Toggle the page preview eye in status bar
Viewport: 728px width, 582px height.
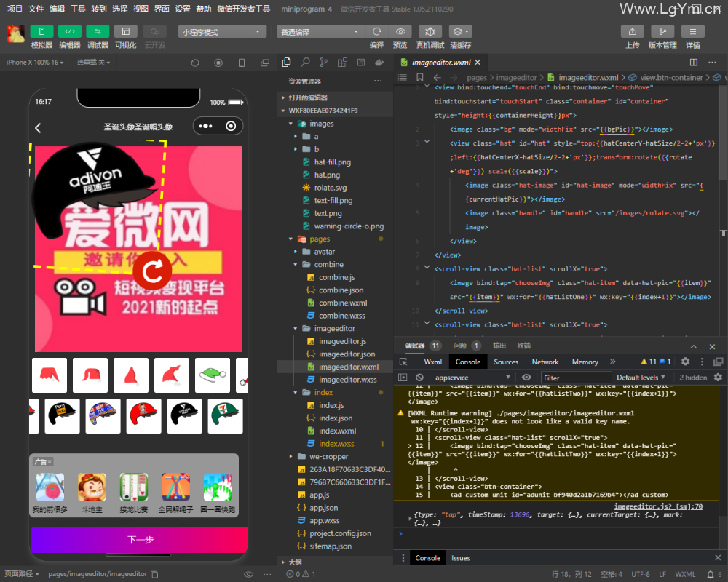(x=248, y=575)
